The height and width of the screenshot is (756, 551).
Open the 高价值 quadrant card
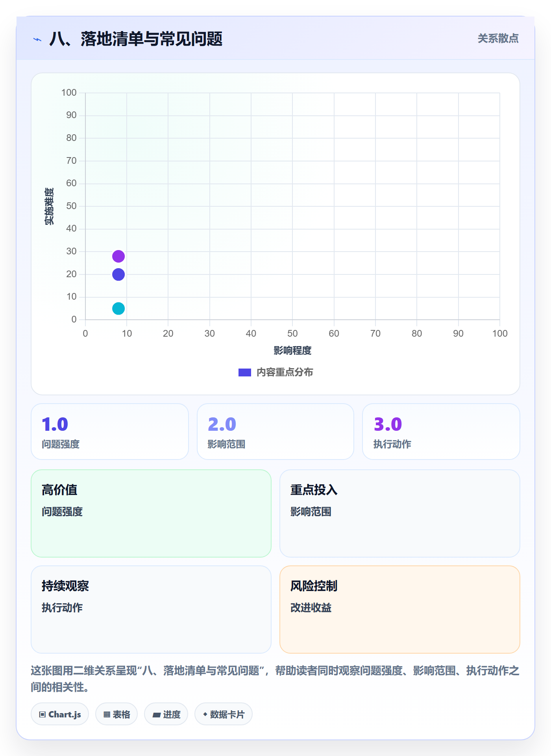point(151,513)
